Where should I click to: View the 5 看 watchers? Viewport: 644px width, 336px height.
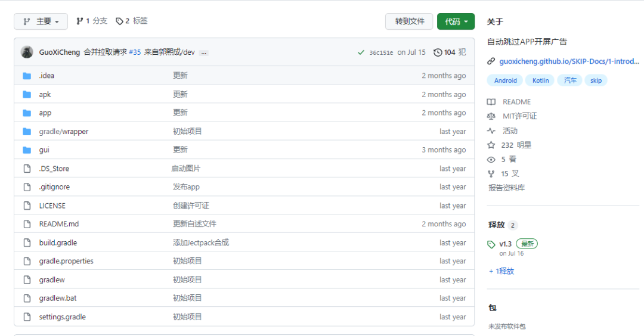pos(502,159)
